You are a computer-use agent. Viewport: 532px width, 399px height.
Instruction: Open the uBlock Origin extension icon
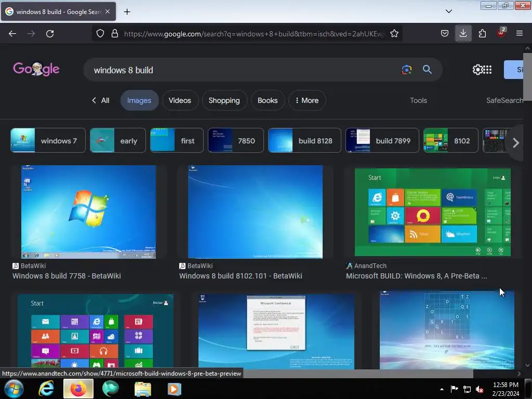point(501,33)
